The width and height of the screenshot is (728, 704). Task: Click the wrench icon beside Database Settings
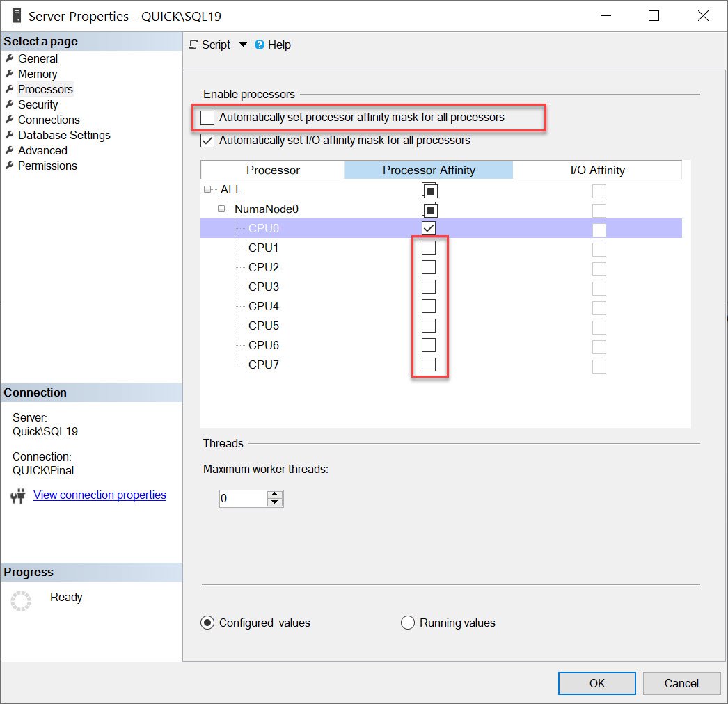(10, 135)
